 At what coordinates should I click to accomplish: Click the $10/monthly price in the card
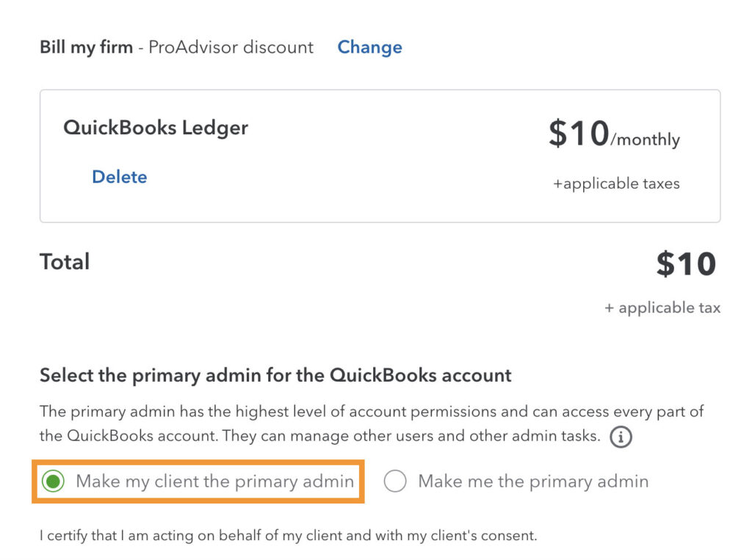(x=579, y=134)
